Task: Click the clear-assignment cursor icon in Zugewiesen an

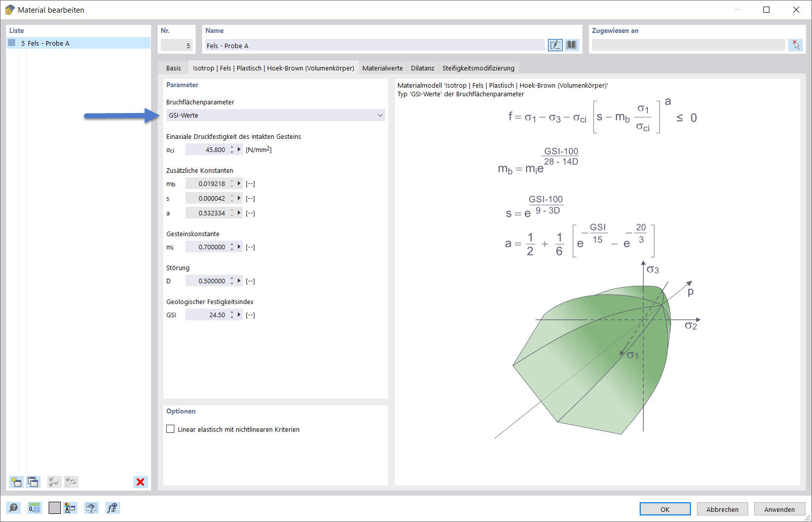Action: (x=796, y=45)
